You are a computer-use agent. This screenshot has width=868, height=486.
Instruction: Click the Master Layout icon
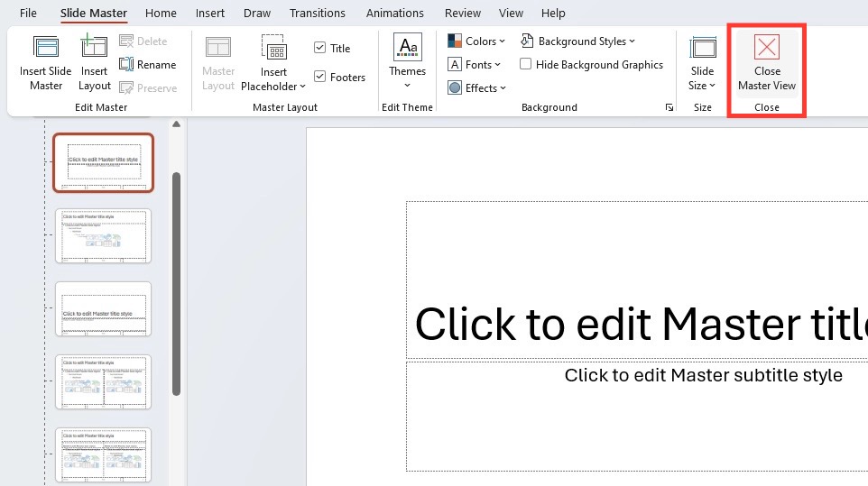click(x=218, y=47)
